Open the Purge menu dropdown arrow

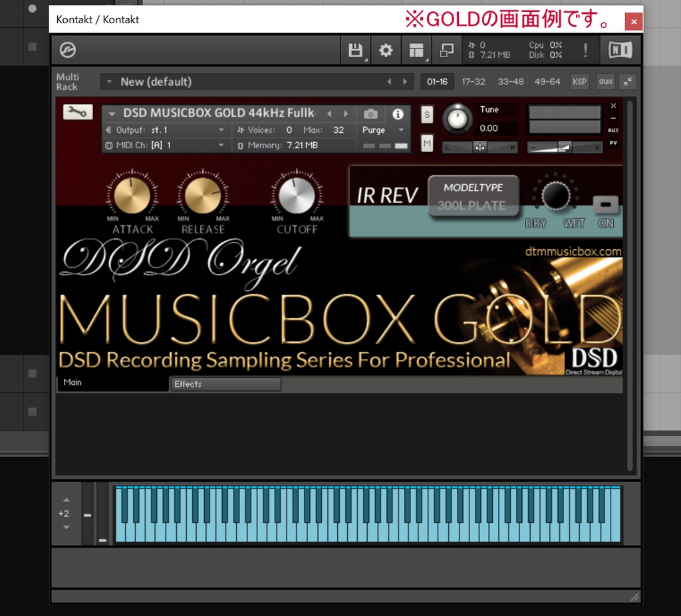click(400, 130)
